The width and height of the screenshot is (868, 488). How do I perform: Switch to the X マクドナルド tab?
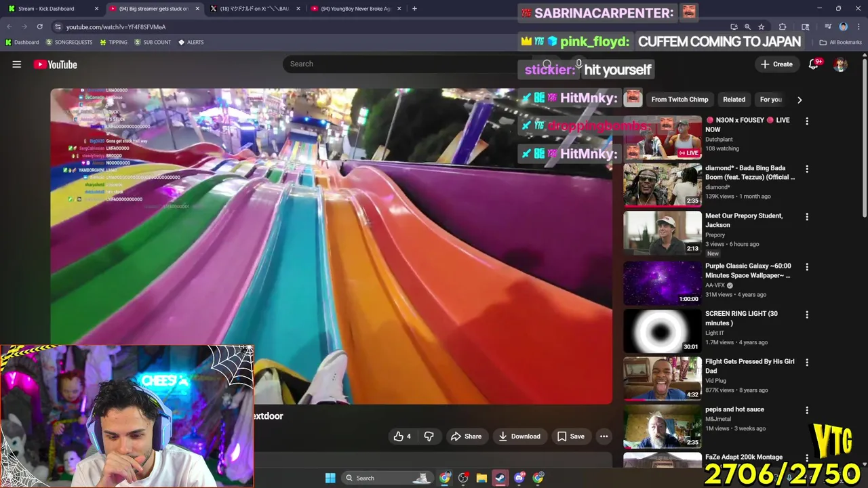254,9
